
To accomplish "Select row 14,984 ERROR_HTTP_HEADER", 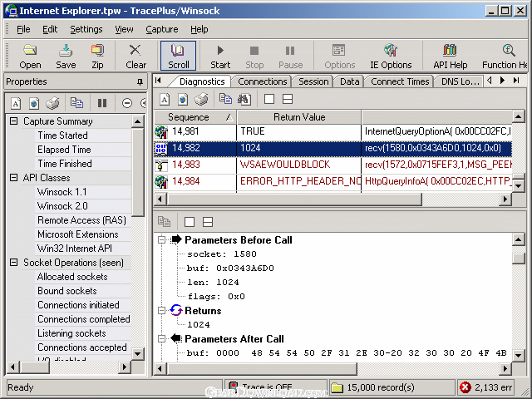I will point(332,181).
